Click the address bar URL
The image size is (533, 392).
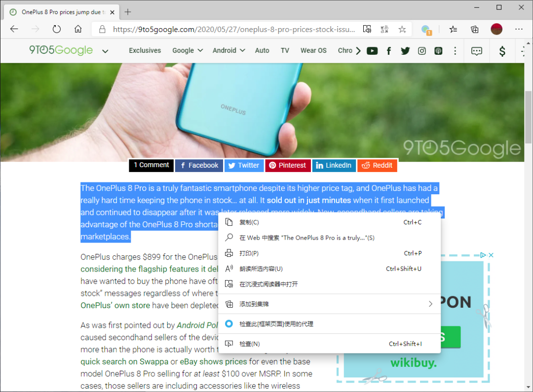coord(234,30)
